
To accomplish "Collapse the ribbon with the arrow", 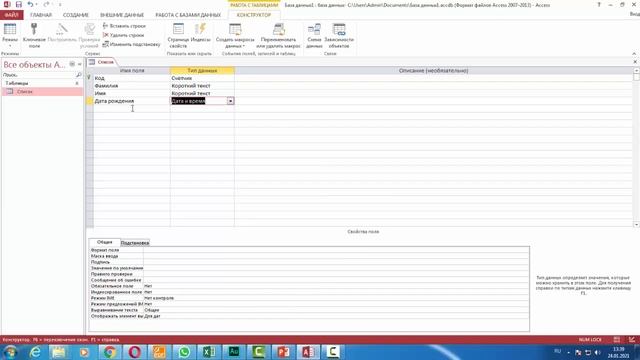I will [x=634, y=53].
